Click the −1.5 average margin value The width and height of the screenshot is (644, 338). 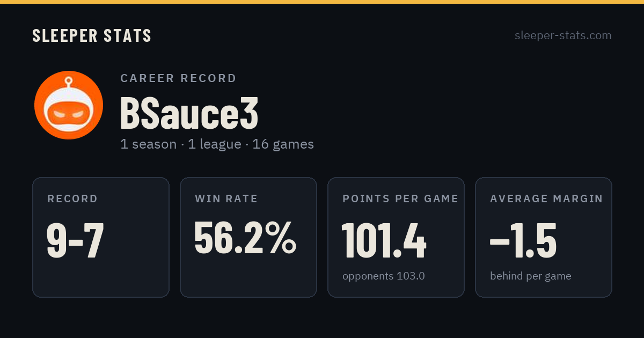[x=523, y=241]
